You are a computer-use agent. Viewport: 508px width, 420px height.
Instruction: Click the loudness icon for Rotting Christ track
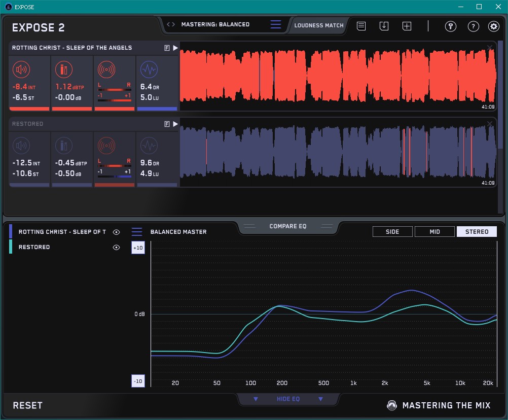click(21, 69)
